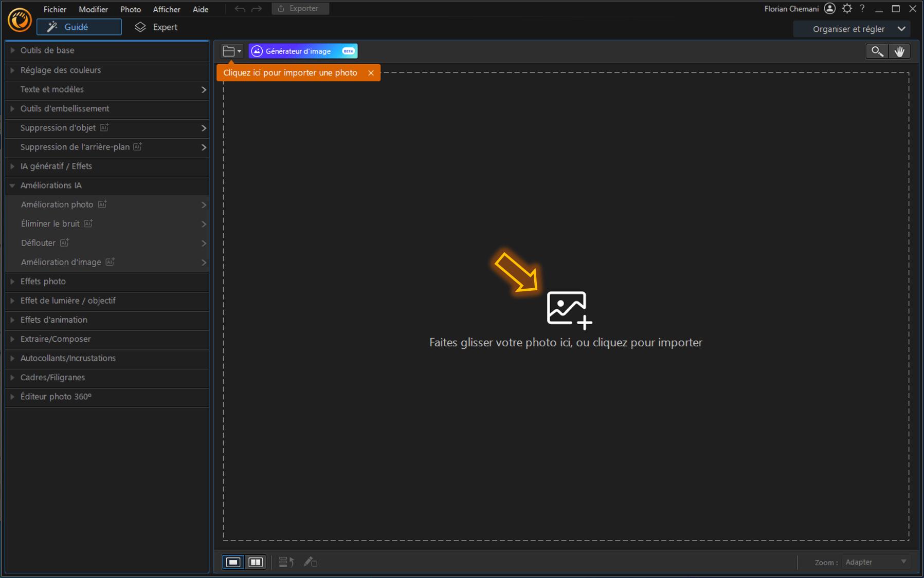Open the help question mark icon

pyautogui.click(x=862, y=8)
